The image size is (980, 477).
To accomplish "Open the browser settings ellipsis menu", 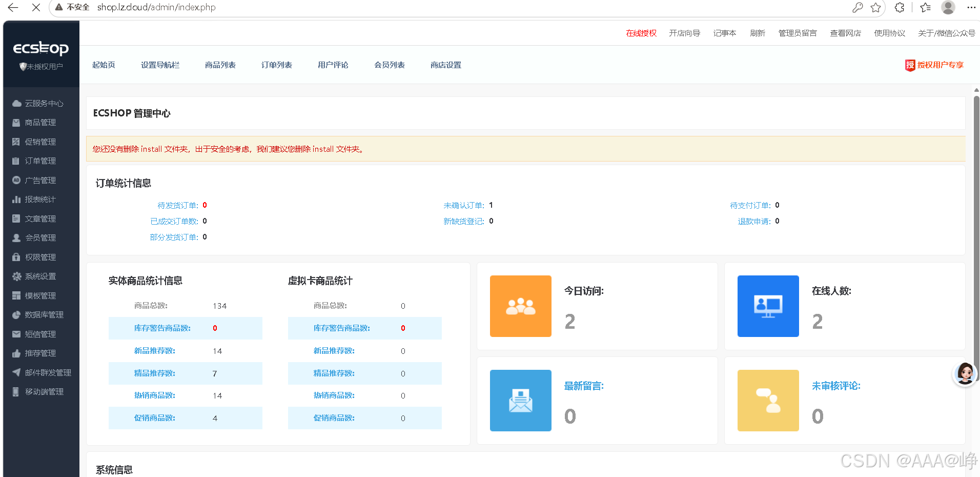I will pos(971,7).
